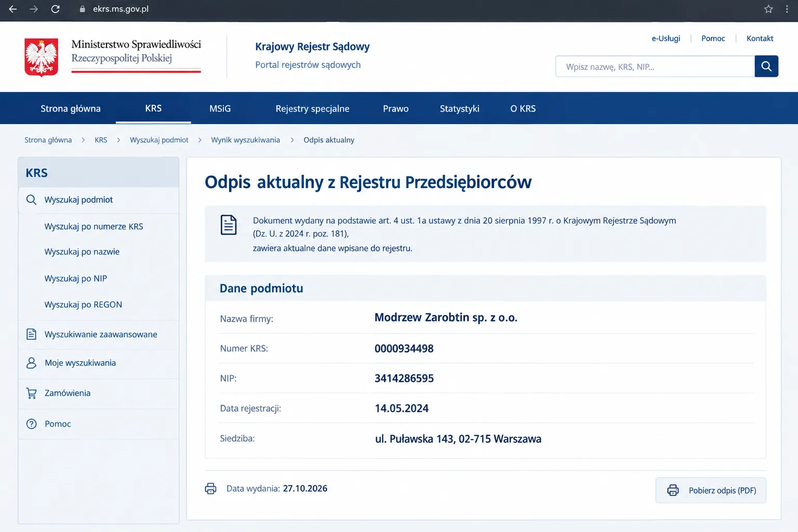Bookmark page with the star icon
Image resolution: width=798 pixels, height=532 pixels.
pos(768,9)
